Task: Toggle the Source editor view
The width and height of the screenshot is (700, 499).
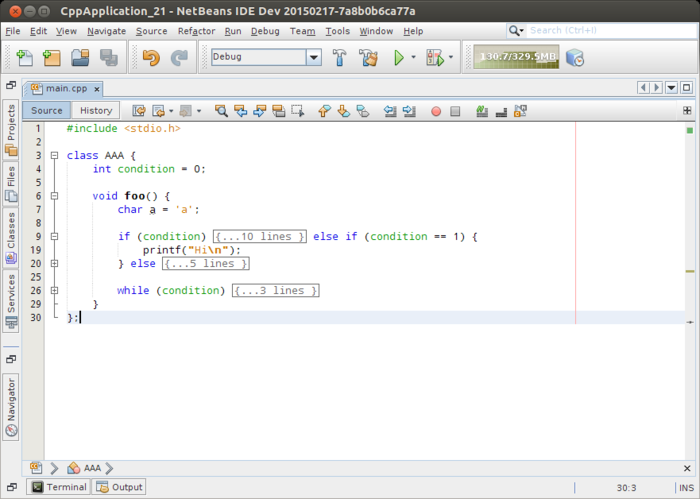Action: [x=46, y=111]
